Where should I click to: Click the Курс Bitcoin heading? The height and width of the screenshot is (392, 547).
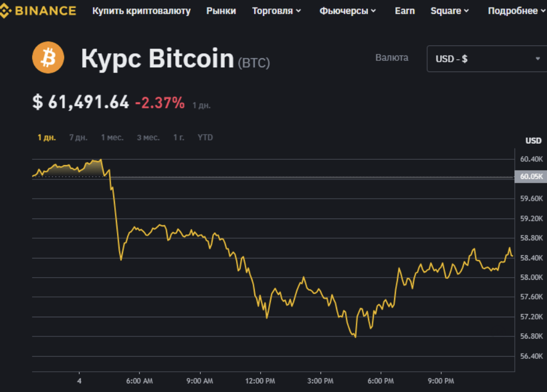point(158,58)
